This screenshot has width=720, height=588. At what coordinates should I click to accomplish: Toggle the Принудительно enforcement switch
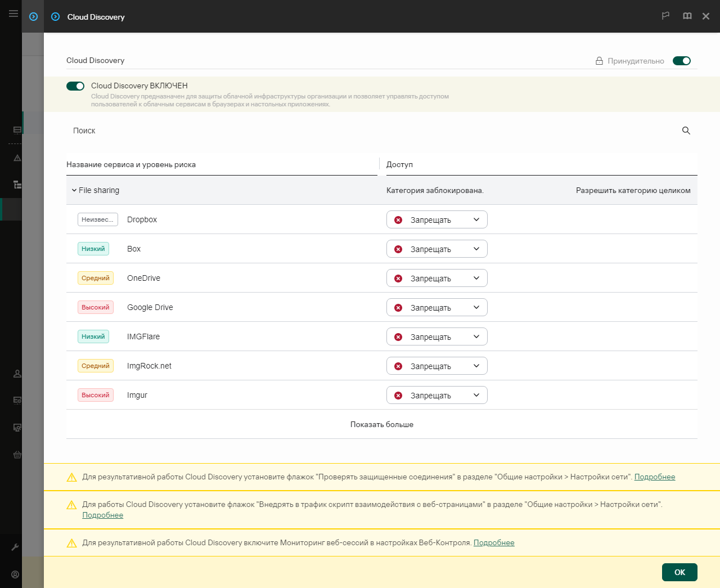pyautogui.click(x=682, y=60)
